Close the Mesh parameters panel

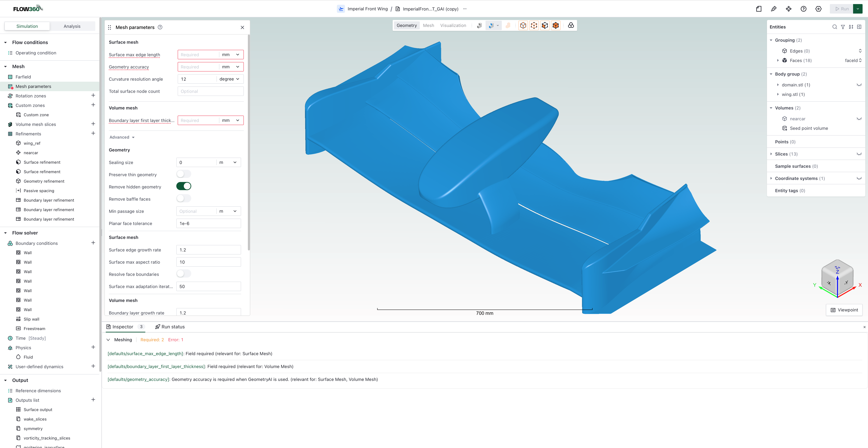click(242, 28)
